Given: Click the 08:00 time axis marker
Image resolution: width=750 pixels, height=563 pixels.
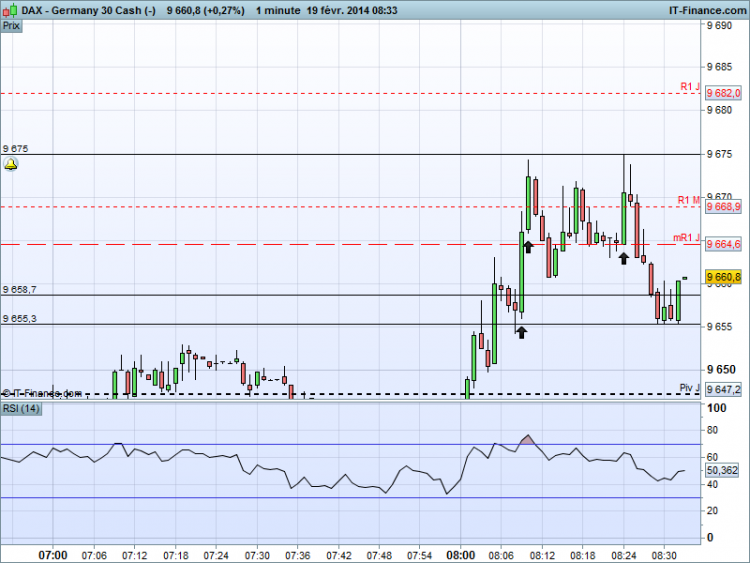Looking at the screenshot, I should 460,555.
